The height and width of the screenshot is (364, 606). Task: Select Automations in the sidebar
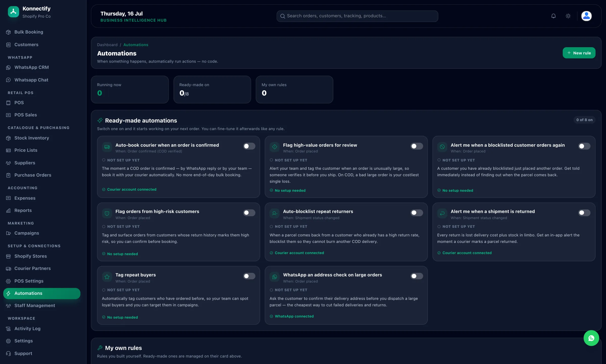pyautogui.click(x=42, y=293)
